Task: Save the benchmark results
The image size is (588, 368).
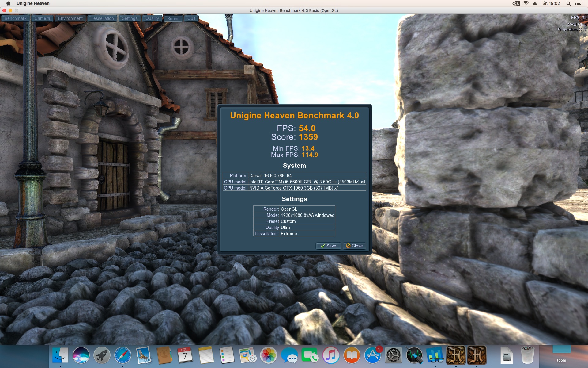Action: click(x=328, y=246)
